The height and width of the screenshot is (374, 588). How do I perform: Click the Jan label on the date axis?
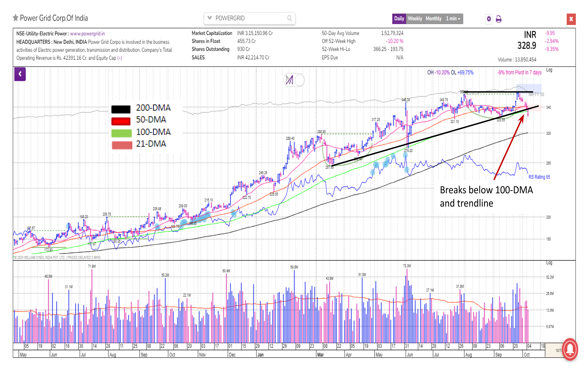pyautogui.click(x=260, y=355)
